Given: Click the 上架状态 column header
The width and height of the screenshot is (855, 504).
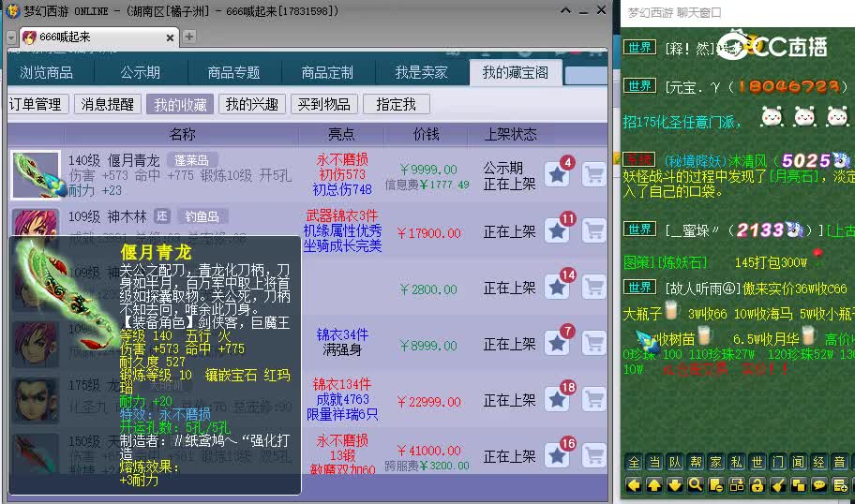Looking at the screenshot, I should pos(510,134).
